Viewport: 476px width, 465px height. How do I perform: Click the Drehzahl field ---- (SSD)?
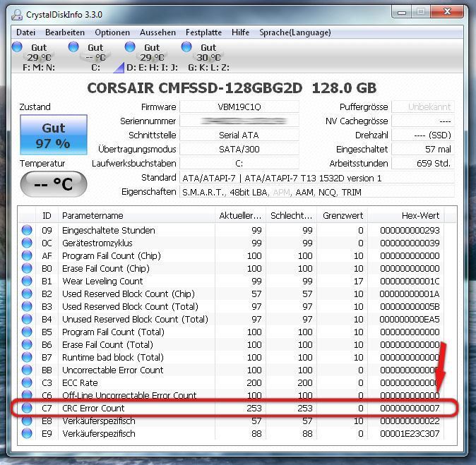[x=423, y=135]
